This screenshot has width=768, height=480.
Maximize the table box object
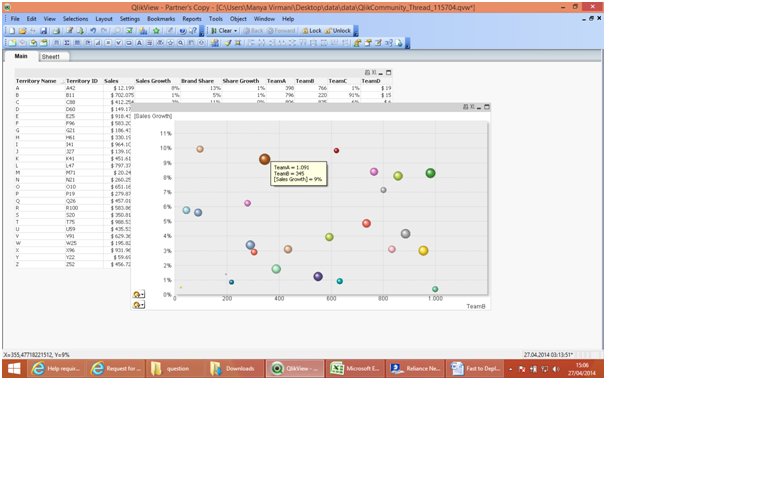tap(388, 72)
